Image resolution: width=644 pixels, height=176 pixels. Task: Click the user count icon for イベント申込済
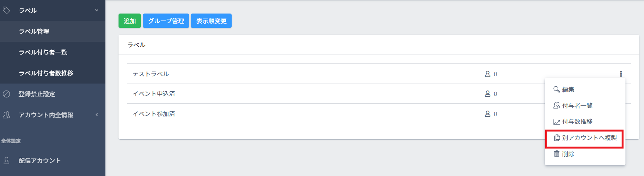click(x=488, y=94)
